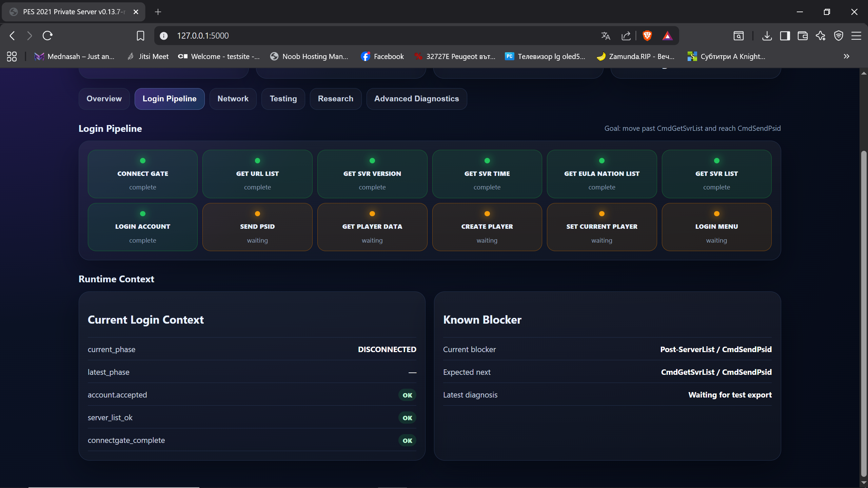Show more bookmarks chevron
The height and width of the screenshot is (488, 868).
(847, 56)
